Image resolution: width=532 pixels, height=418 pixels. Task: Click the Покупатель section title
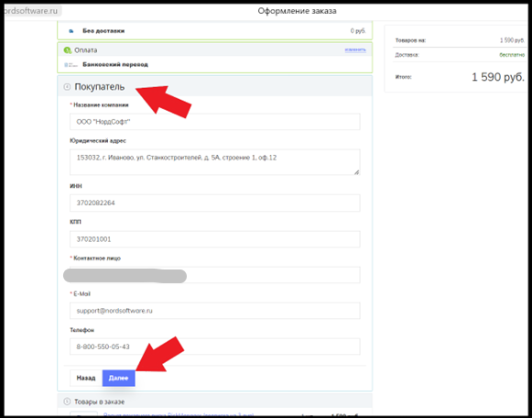pyautogui.click(x=100, y=87)
